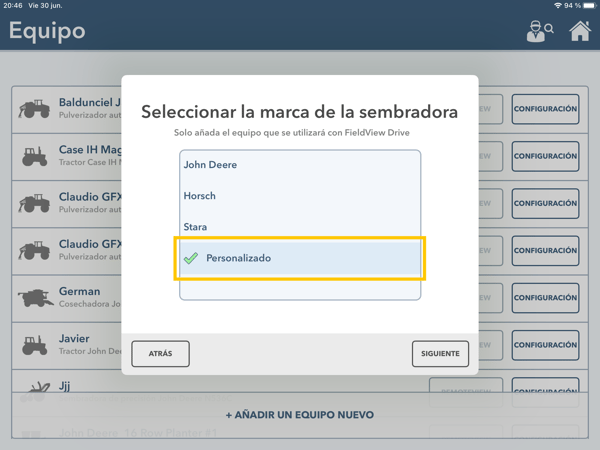Tap the combine icon next to German
The image size is (600, 450).
pos(36,298)
